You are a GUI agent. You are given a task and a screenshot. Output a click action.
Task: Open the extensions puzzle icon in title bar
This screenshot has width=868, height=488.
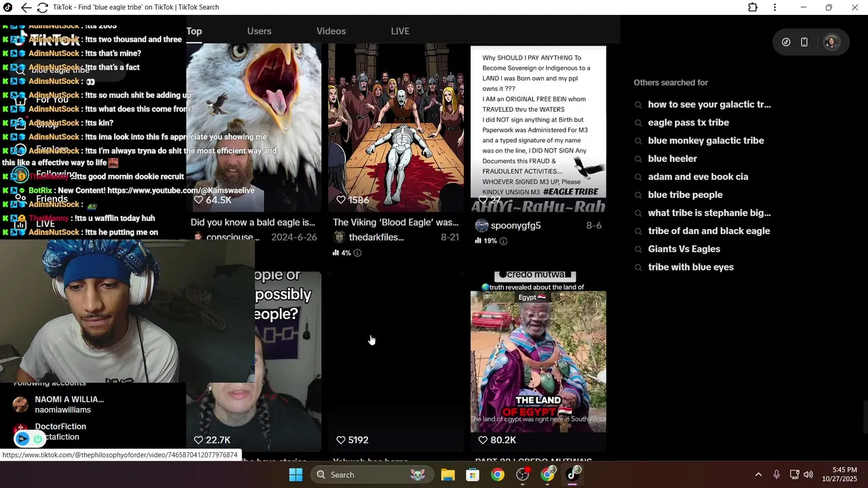(x=753, y=7)
